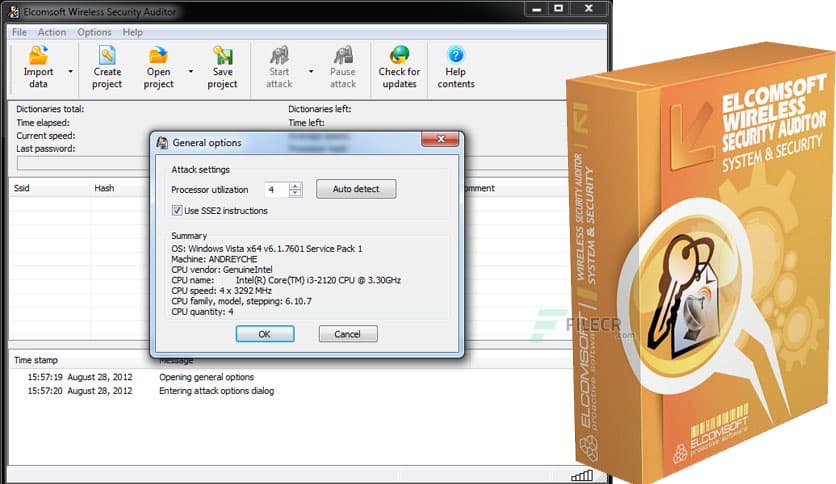Click the Processor utilization value field
836x484 pixels.
[276, 189]
